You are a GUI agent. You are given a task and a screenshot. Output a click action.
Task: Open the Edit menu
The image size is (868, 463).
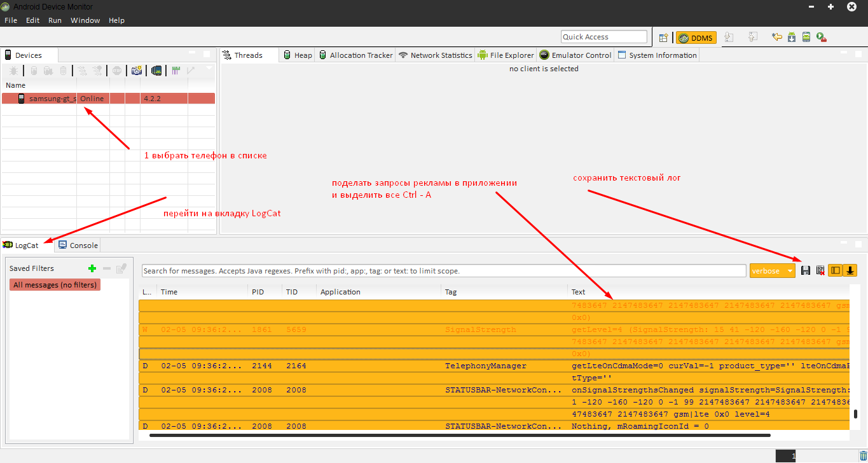point(33,20)
